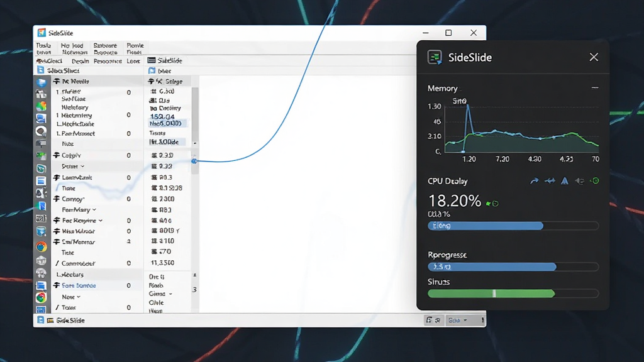Switch to the 'Dealn' tab

pyautogui.click(x=80, y=61)
